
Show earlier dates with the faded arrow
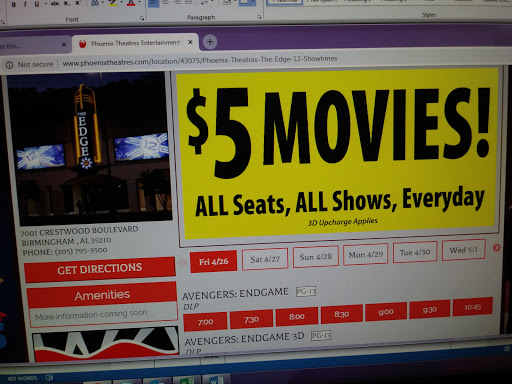tap(183, 263)
